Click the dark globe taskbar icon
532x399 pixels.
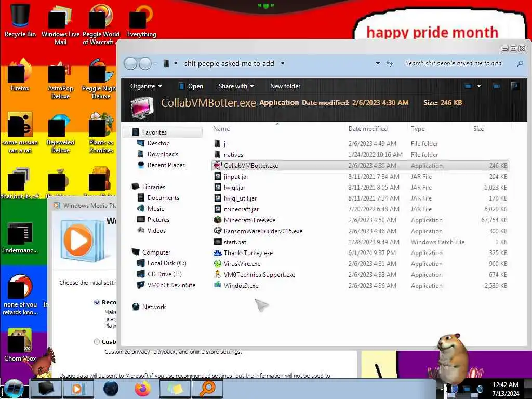(x=111, y=389)
